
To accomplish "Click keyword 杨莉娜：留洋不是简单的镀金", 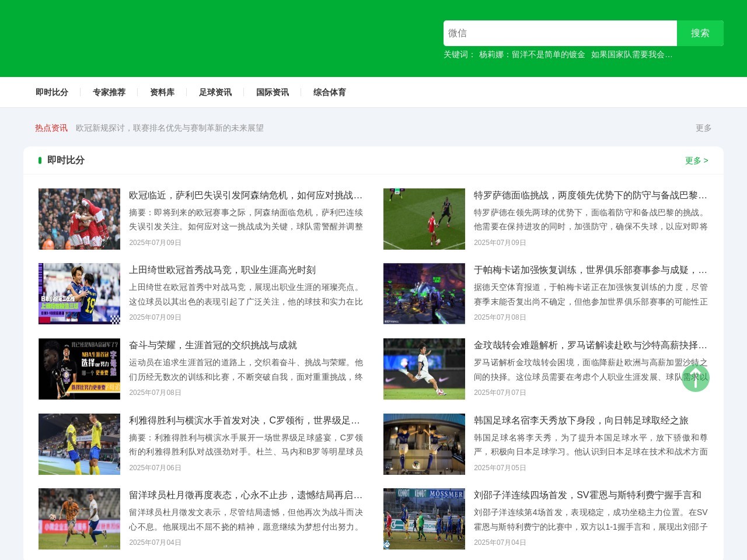I will pyautogui.click(x=532, y=54).
